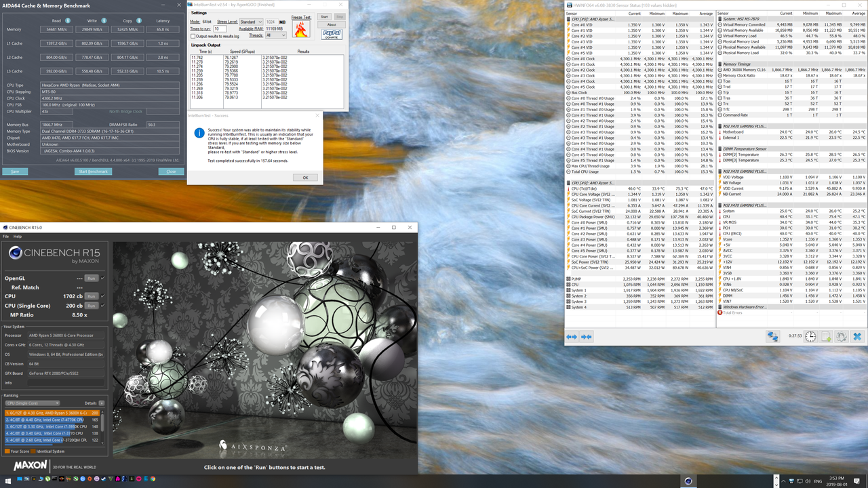Viewport: 868px width, 488px height.
Task: Toggle CPU (Single Core) test checkmark in Cinebench
Action: click(102, 306)
